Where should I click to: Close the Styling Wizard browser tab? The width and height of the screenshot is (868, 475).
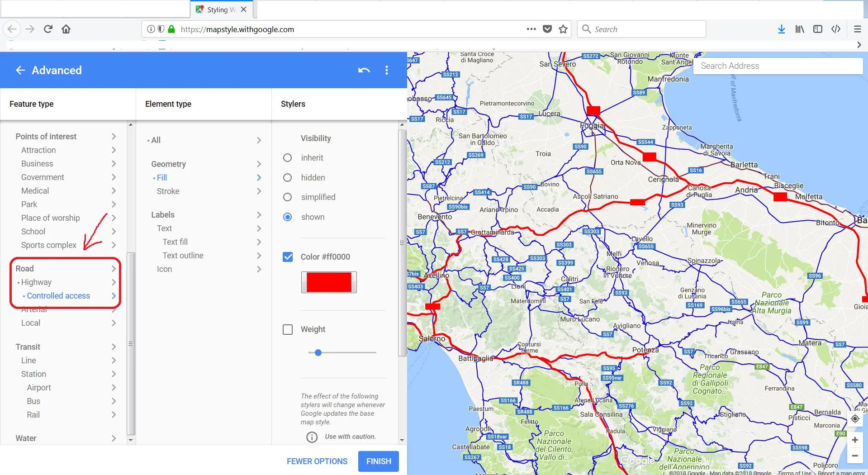(244, 9)
